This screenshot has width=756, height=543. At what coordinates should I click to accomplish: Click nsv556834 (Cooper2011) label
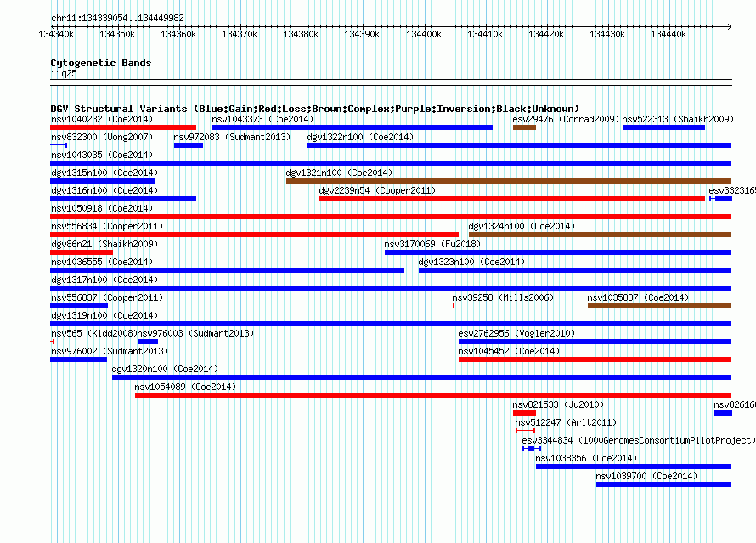point(107,226)
